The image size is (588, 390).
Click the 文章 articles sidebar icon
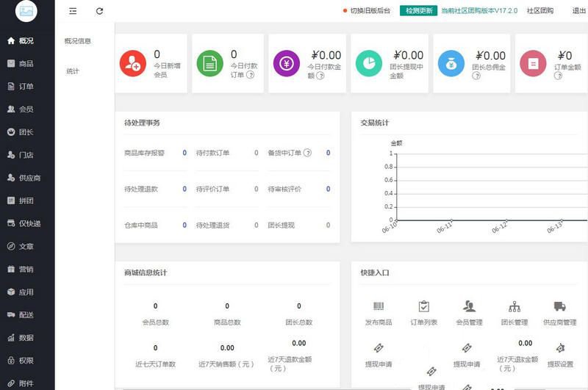pyautogui.click(x=11, y=246)
